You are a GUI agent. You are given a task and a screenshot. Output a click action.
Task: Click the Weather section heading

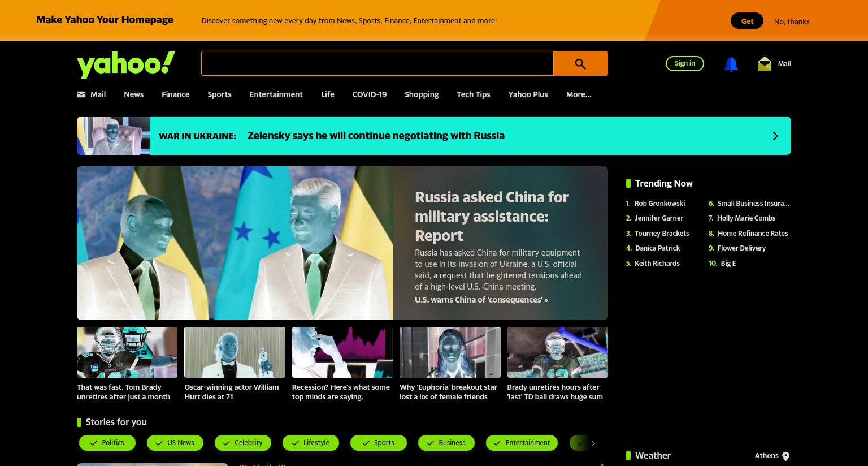tap(653, 456)
